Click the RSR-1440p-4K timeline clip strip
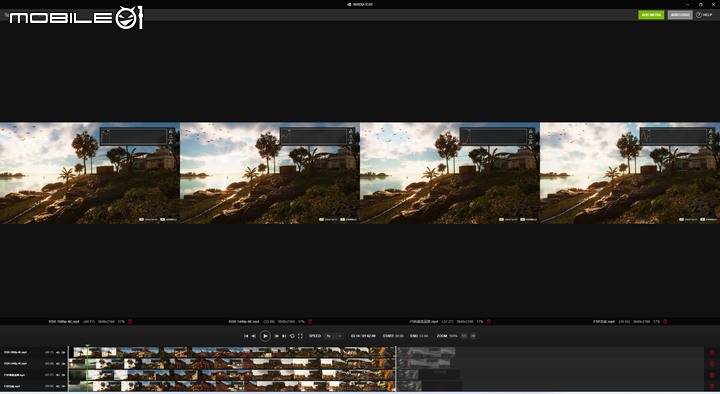The width and height of the screenshot is (720, 394). coord(232,364)
